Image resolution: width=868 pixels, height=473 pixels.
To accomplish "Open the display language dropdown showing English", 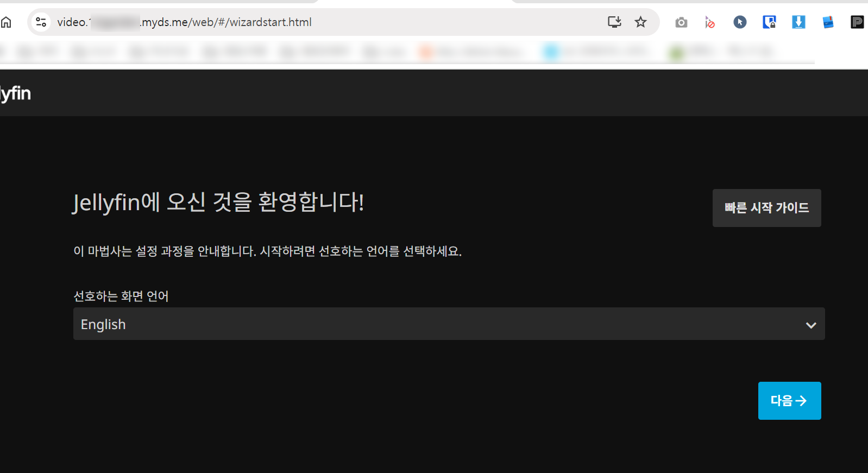I will tap(449, 324).
